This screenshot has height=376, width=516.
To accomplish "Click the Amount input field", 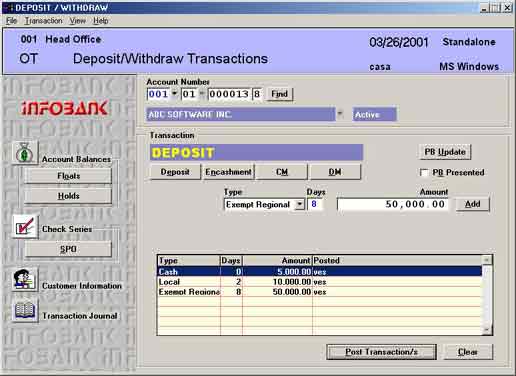I will click(x=392, y=204).
